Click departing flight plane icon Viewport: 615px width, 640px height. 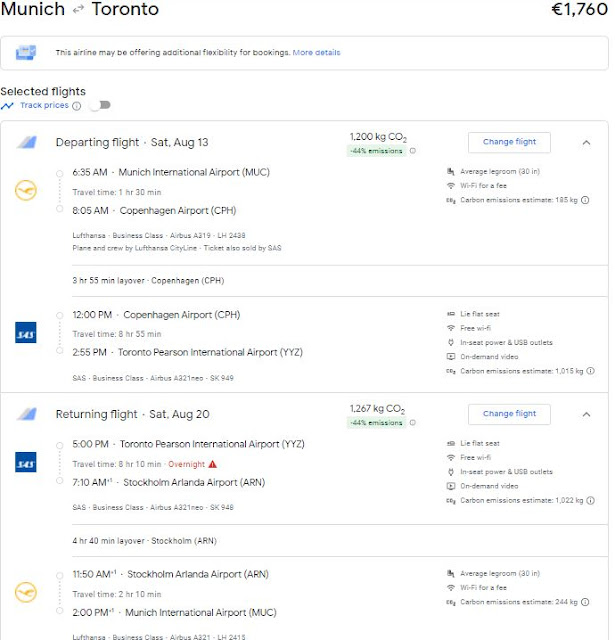pos(27,142)
